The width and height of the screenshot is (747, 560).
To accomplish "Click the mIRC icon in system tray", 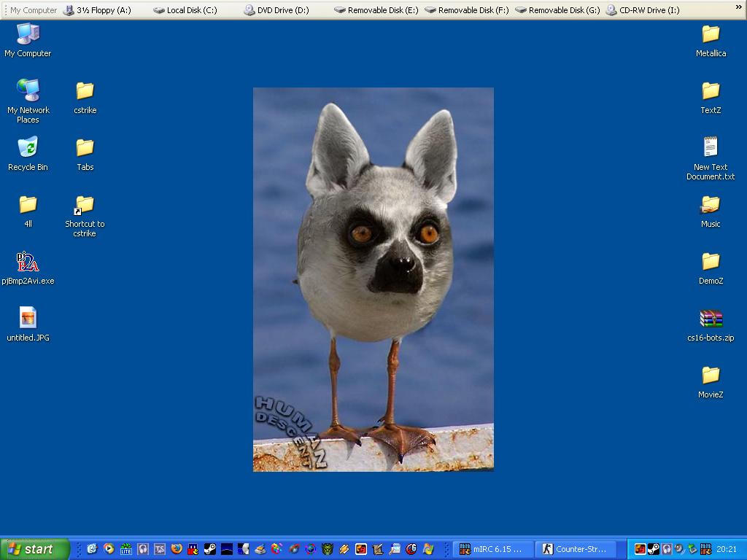I will tap(705, 549).
